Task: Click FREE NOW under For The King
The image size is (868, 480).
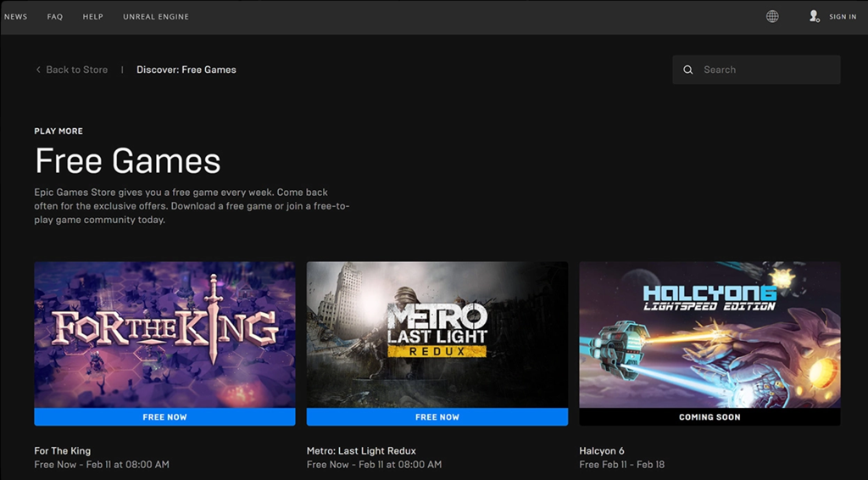Action: (165, 417)
